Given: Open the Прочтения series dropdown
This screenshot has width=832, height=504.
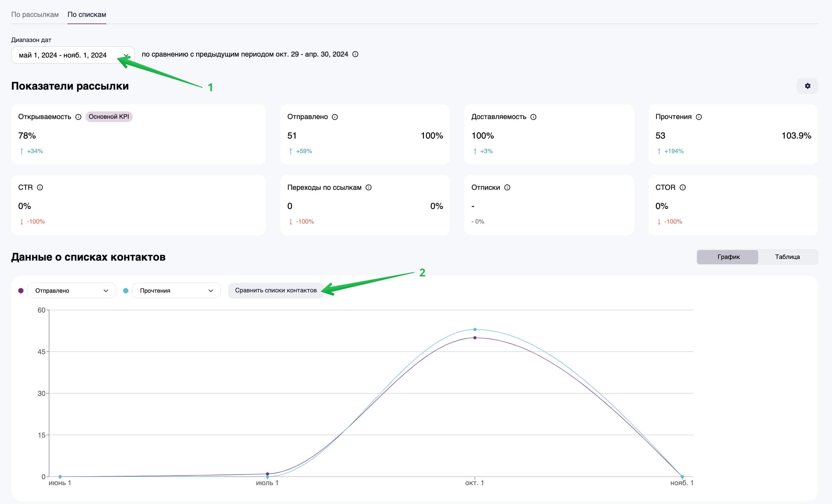Looking at the screenshot, I should [176, 290].
